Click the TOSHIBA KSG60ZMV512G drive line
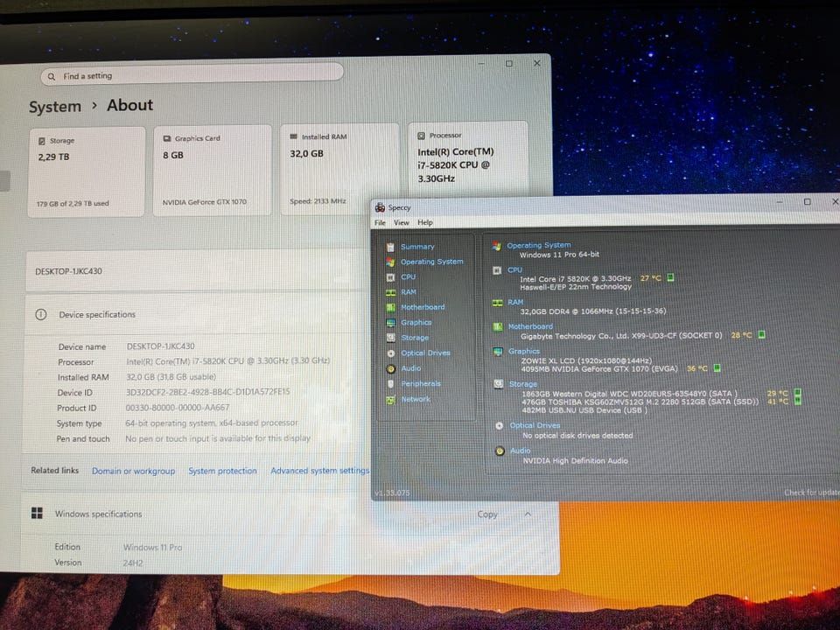 [x=640, y=402]
